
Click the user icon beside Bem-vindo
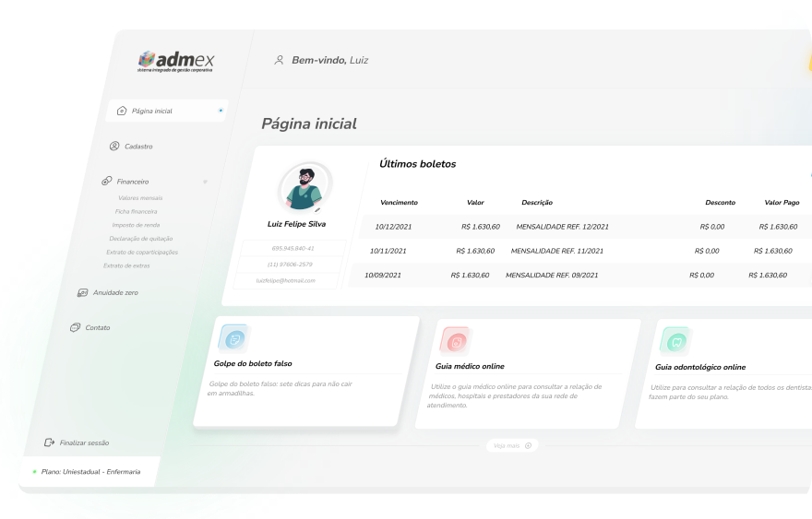click(279, 60)
